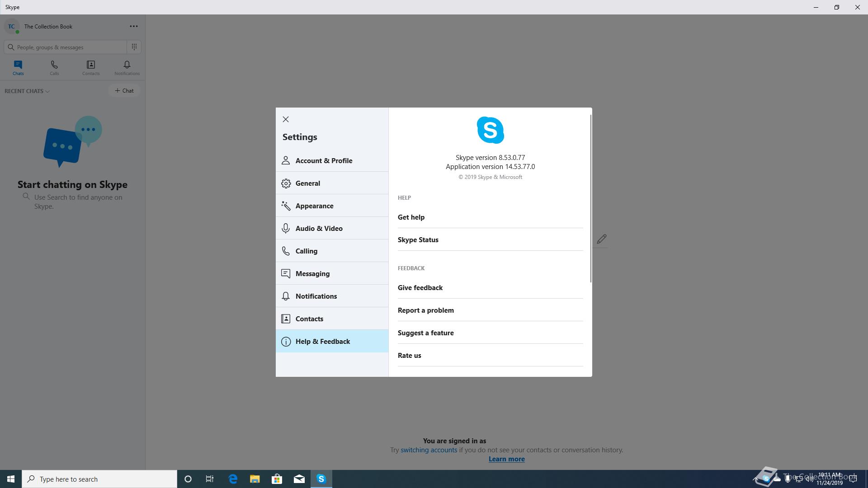Expand the Recent Chats dropdown
The image size is (868, 488).
coord(27,91)
